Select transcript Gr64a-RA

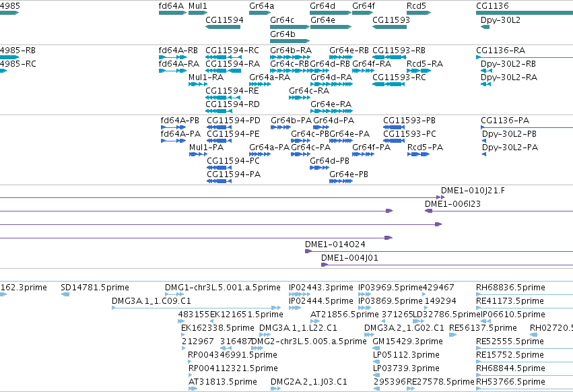(x=260, y=84)
